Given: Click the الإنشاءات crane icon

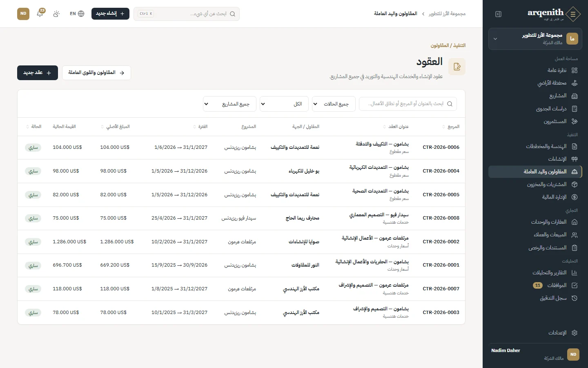Looking at the screenshot, I should tap(575, 159).
